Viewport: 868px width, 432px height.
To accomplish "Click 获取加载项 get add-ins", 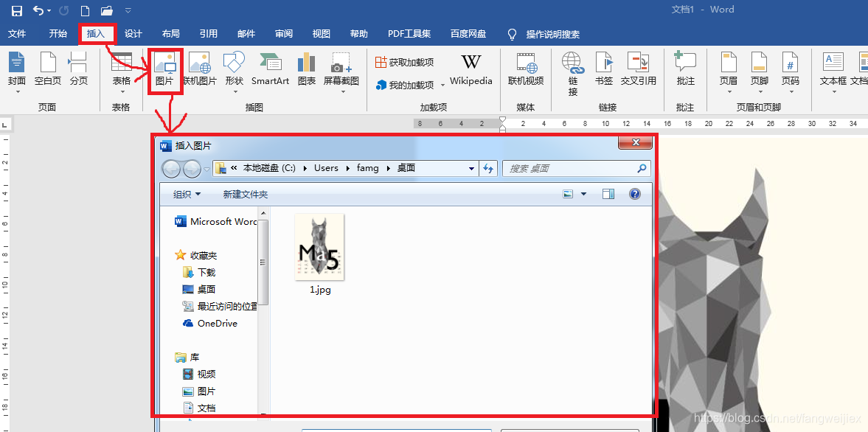I will [404, 62].
